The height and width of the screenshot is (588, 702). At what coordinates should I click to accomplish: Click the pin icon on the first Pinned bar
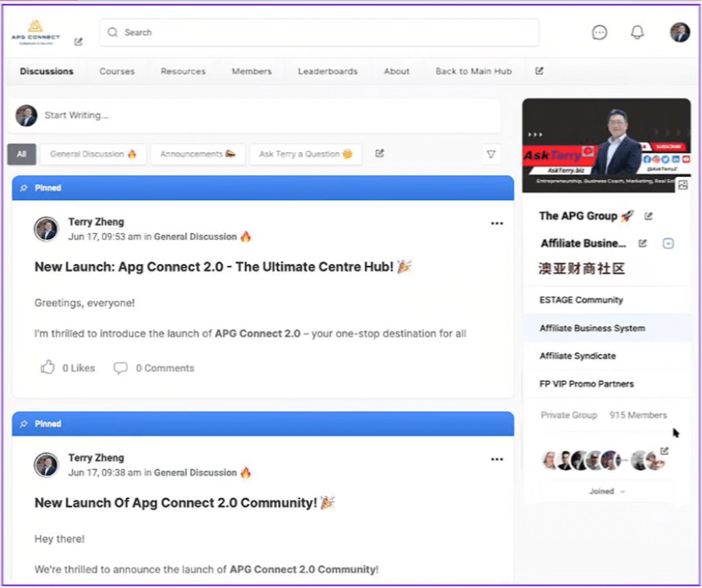(x=23, y=188)
